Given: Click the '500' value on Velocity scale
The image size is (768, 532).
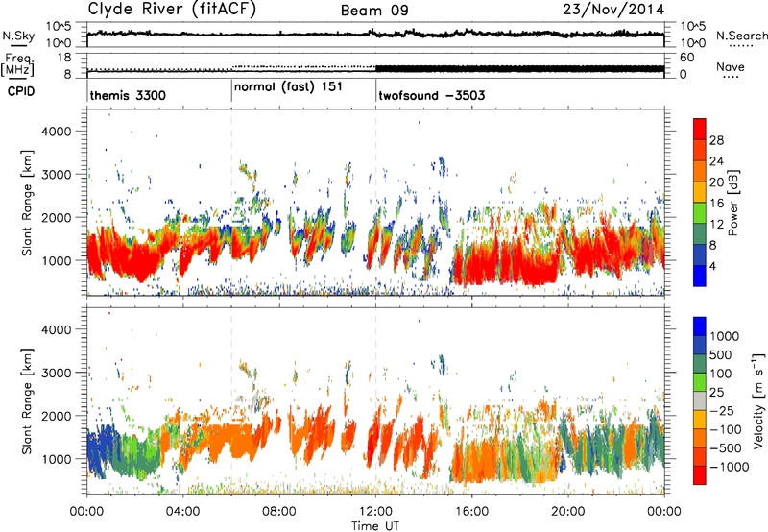Looking at the screenshot, I should click(x=721, y=355).
